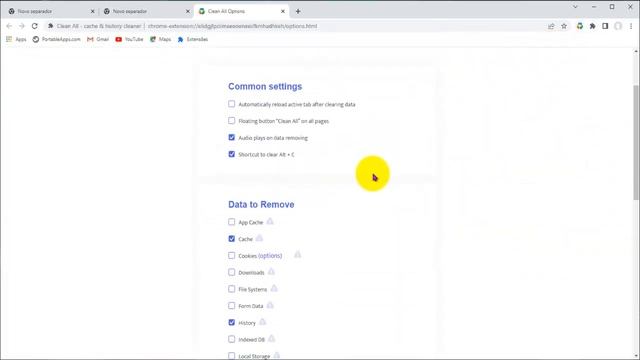Click the warning icon beside Cache
Image resolution: width=640 pixels, height=360 pixels.
(259, 238)
